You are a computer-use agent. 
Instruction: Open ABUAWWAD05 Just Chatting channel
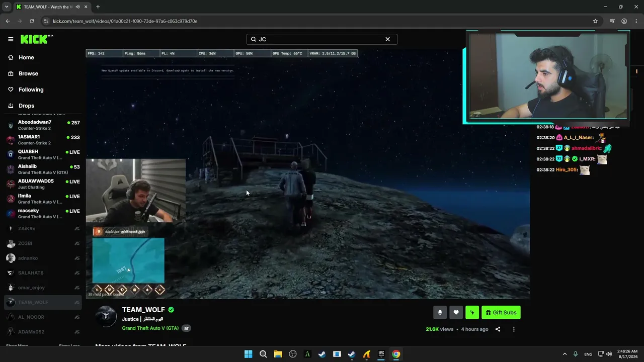click(x=43, y=184)
